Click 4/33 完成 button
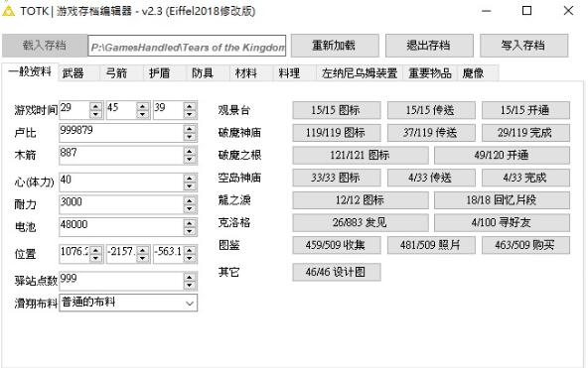The image size is (588, 368). point(525,178)
